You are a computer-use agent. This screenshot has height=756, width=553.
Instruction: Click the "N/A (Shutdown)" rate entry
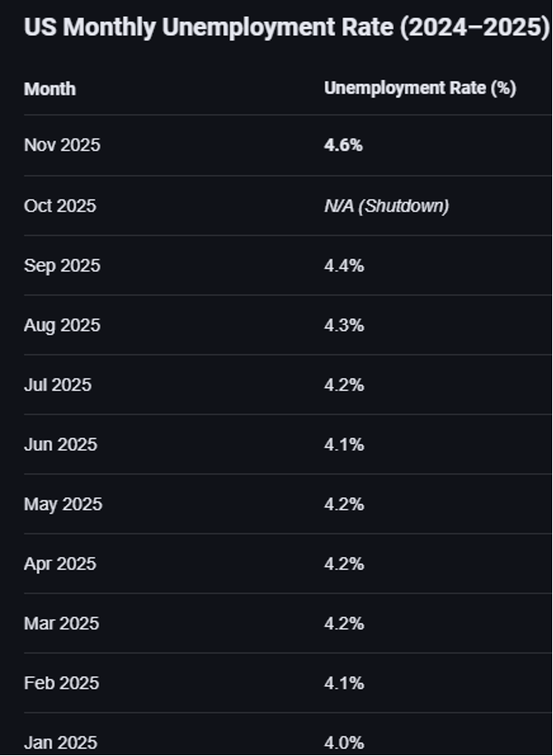click(x=386, y=205)
